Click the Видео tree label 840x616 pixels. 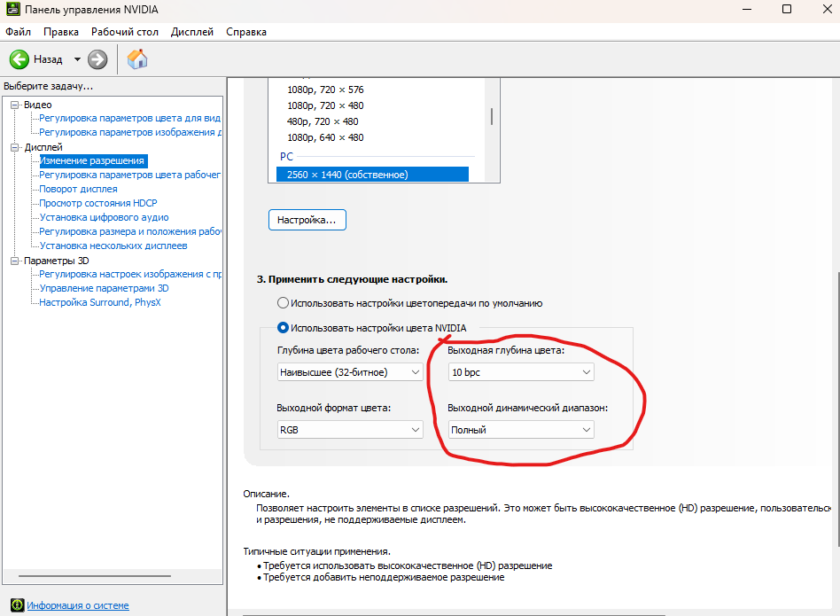pos(37,105)
